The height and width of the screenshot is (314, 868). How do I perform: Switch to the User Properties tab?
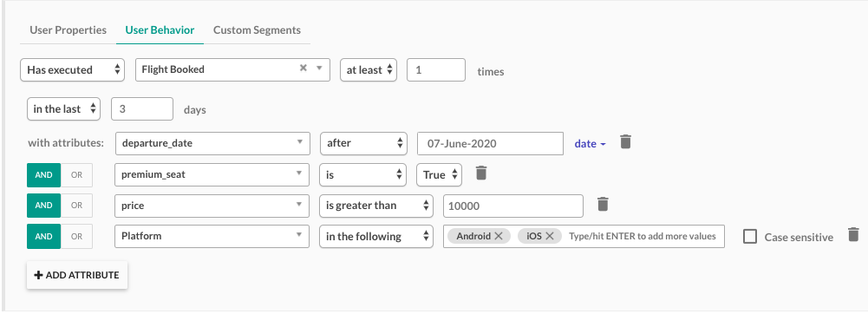pyautogui.click(x=69, y=29)
